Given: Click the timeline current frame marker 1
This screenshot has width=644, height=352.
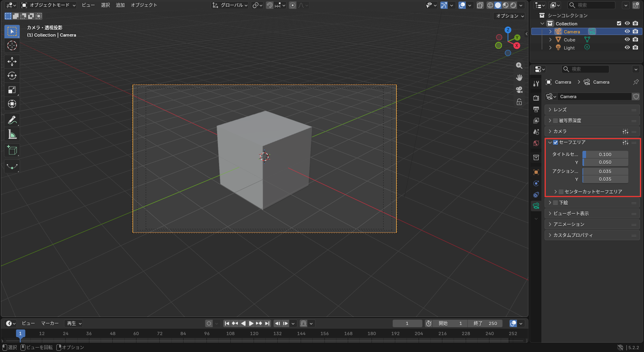Looking at the screenshot, I should 21,333.
